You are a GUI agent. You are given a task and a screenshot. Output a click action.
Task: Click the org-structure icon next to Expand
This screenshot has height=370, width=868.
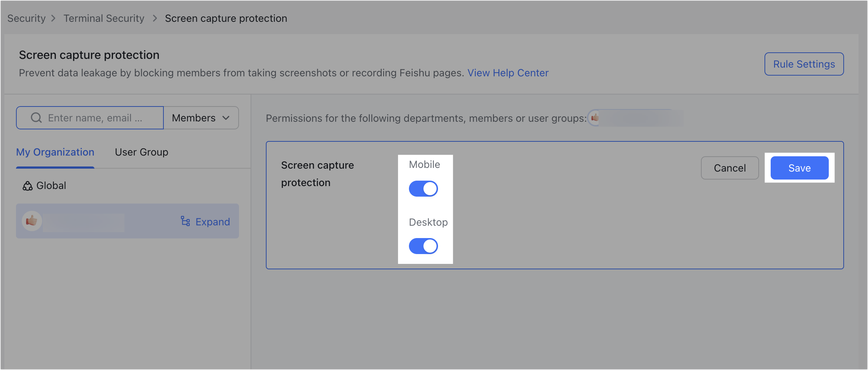(185, 221)
